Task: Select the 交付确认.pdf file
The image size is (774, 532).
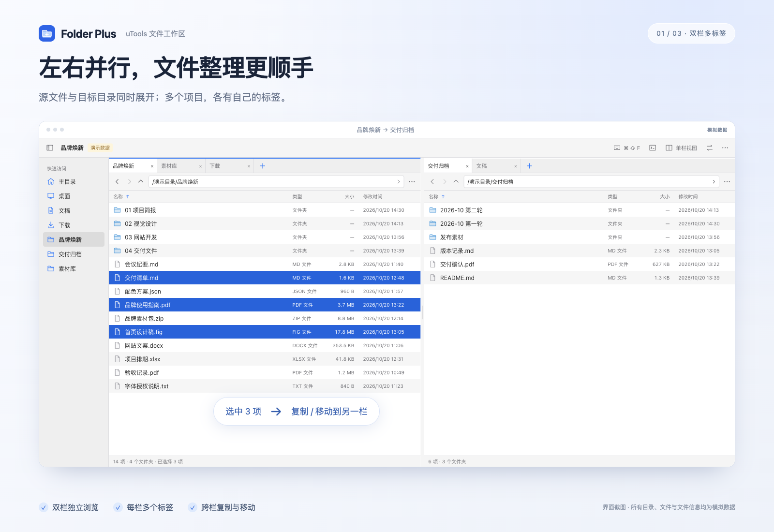Action: pos(580,265)
